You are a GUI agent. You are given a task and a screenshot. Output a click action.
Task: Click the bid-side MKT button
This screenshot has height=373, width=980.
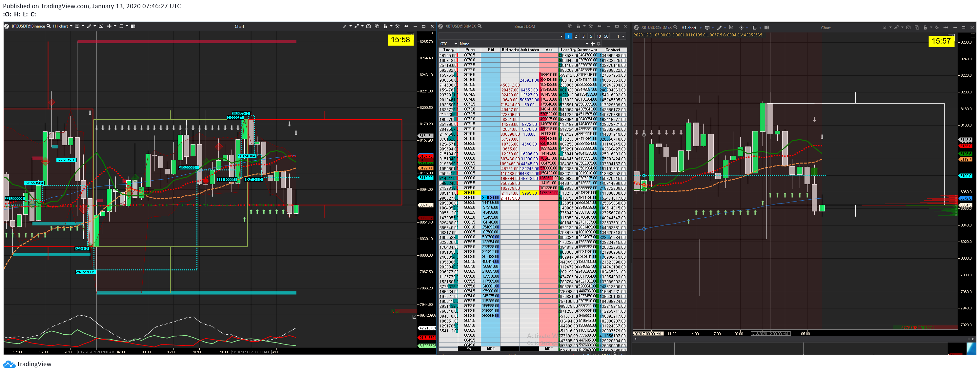pyautogui.click(x=491, y=349)
